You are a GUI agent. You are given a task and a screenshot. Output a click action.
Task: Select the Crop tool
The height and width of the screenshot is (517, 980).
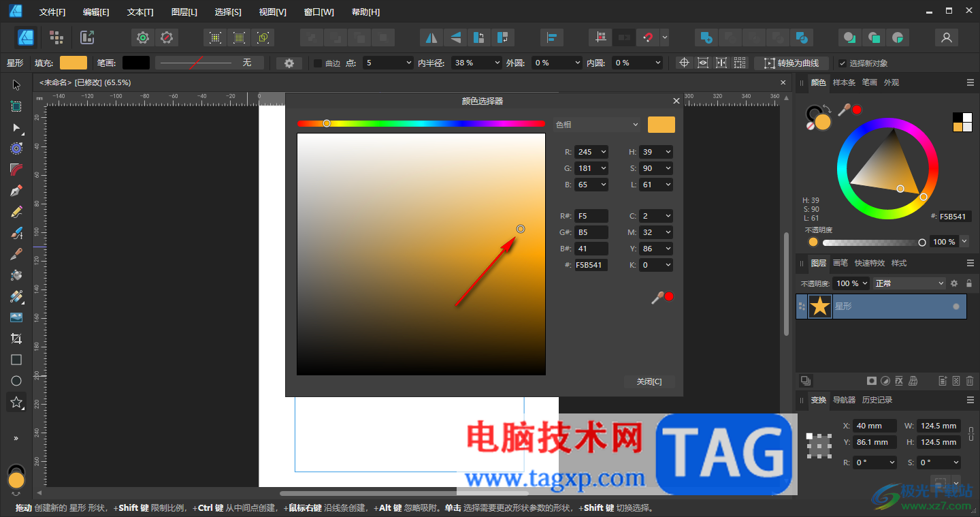click(x=16, y=339)
